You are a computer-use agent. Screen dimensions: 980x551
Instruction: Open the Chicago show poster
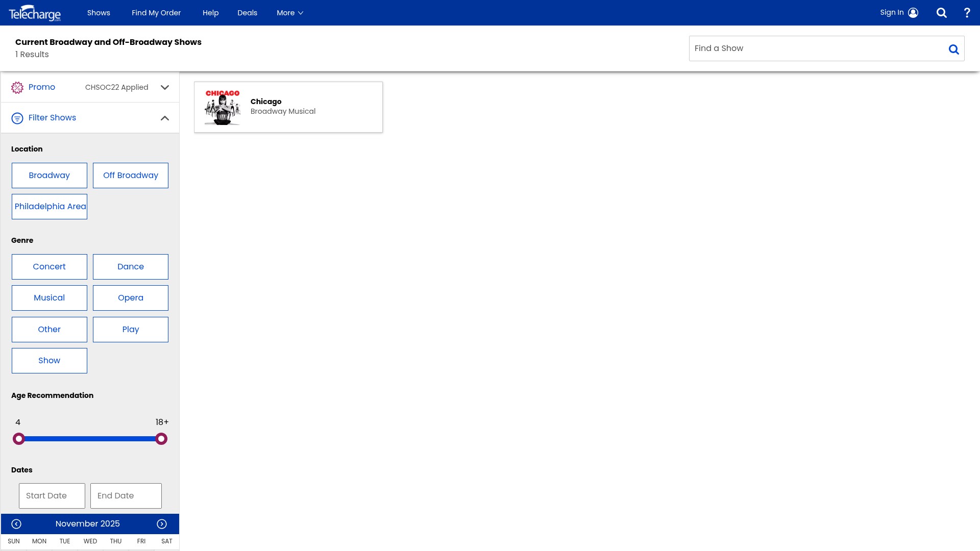(223, 107)
